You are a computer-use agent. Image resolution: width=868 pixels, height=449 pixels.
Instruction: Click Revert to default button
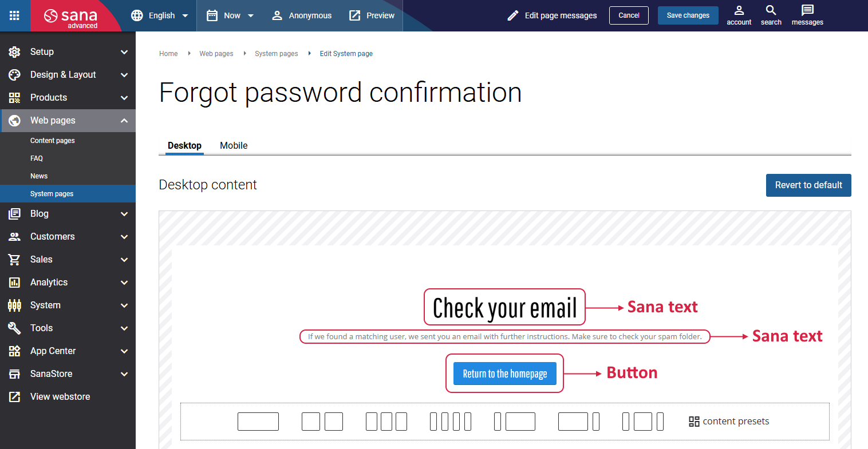click(808, 185)
